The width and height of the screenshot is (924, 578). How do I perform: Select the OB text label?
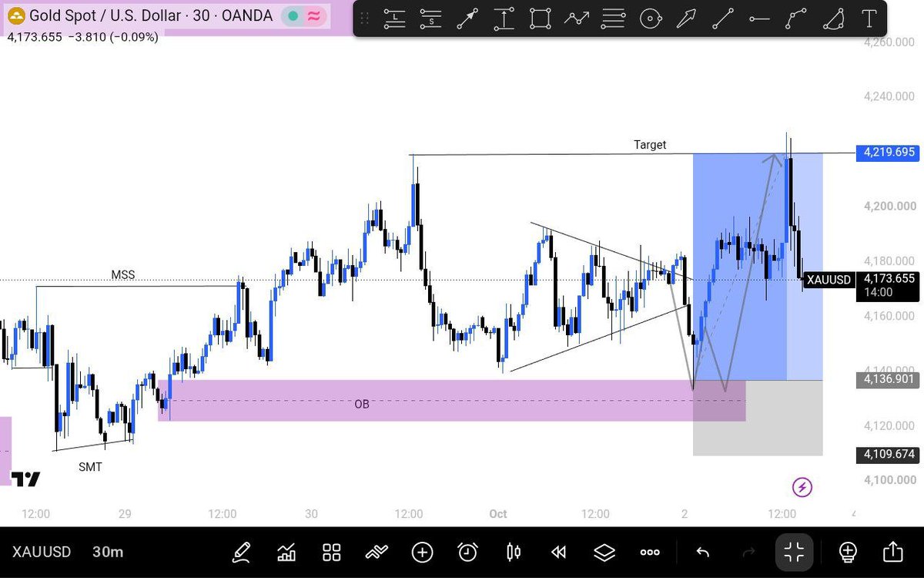362,404
